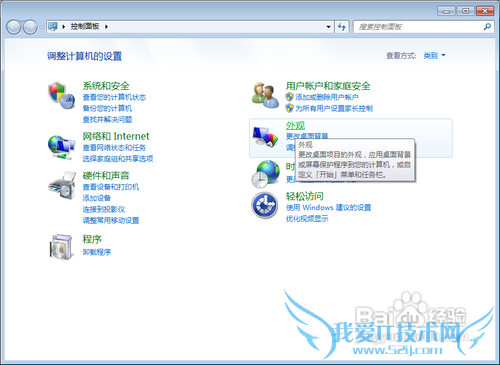Screen dimensions: 500x365
Task: Click the search magnifier icon
Action: click(x=487, y=27)
